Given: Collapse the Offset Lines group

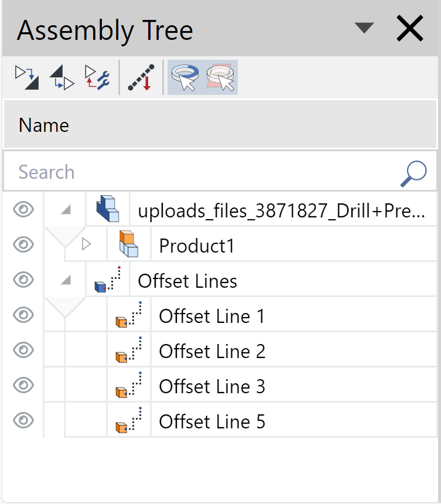Looking at the screenshot, I should 66,280.
